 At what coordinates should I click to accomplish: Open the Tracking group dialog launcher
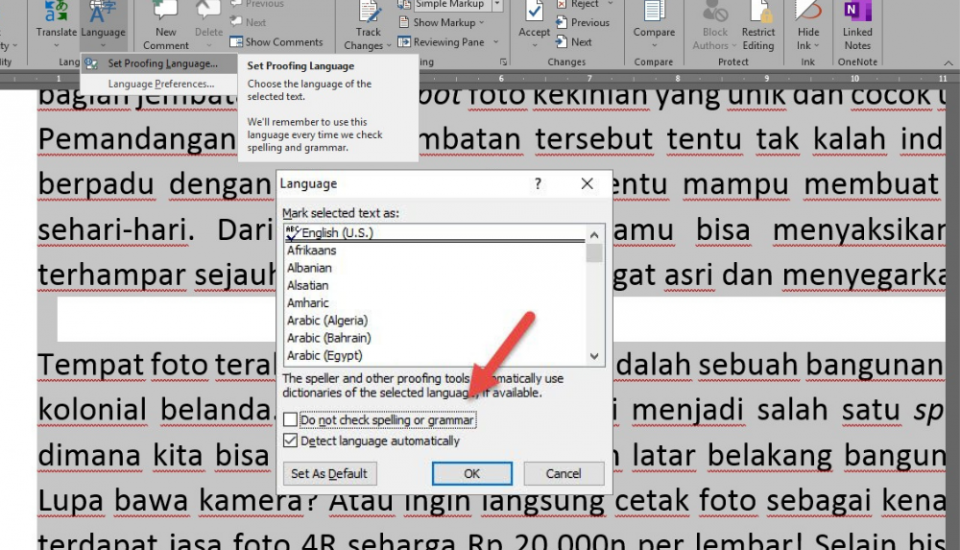[503, 62]
